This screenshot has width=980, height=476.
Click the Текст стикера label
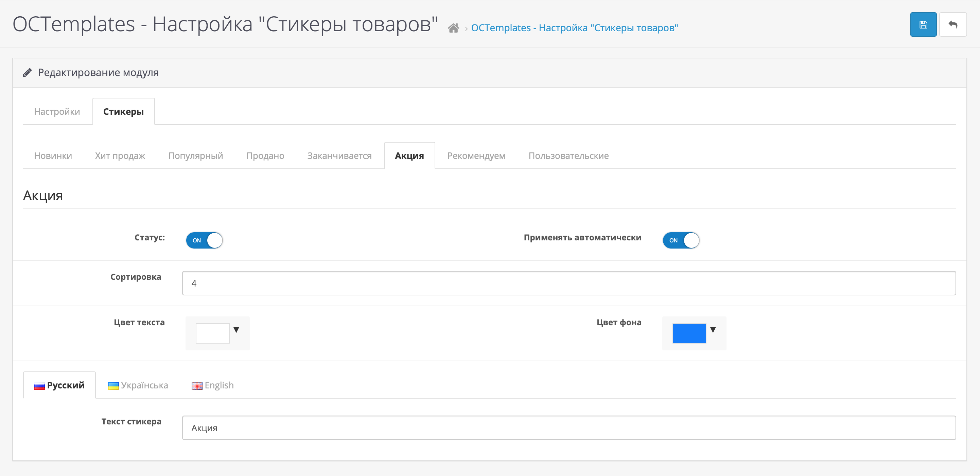point(131,421)
